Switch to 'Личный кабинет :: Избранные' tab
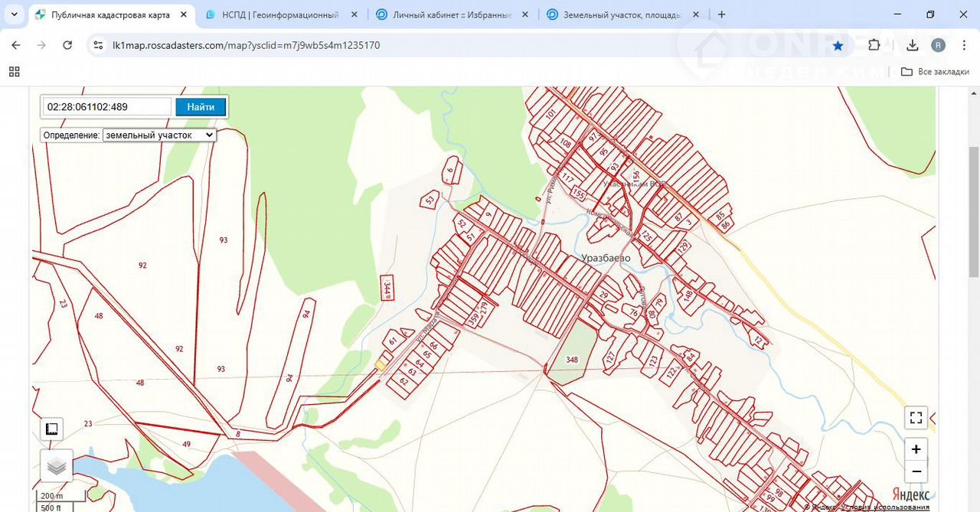Screen dimensions: 980x512 pos(450,15)
